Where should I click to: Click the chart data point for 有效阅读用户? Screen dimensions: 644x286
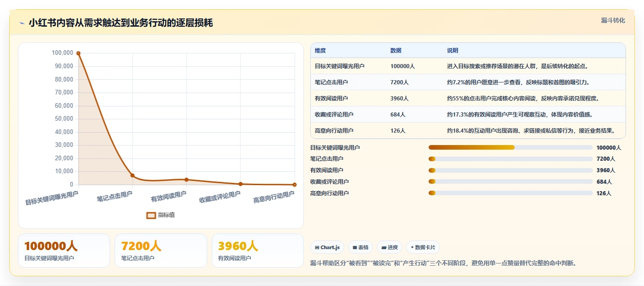click(186, 180)
